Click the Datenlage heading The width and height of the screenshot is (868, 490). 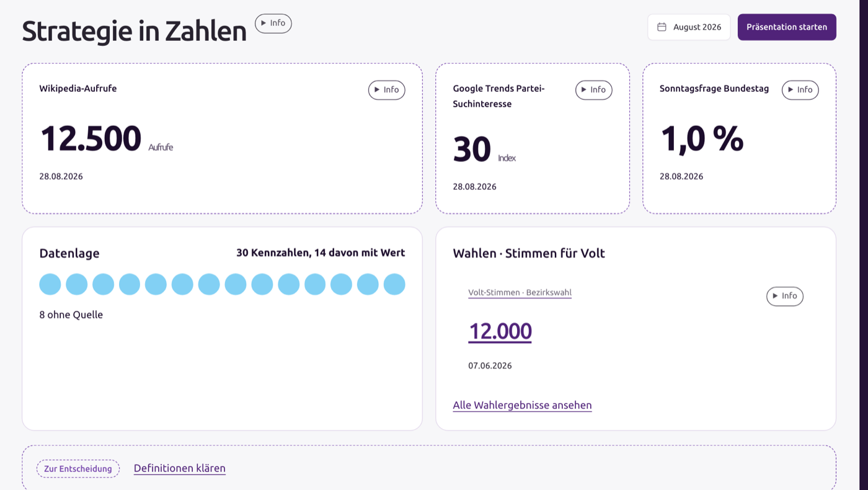click(69, 253)
